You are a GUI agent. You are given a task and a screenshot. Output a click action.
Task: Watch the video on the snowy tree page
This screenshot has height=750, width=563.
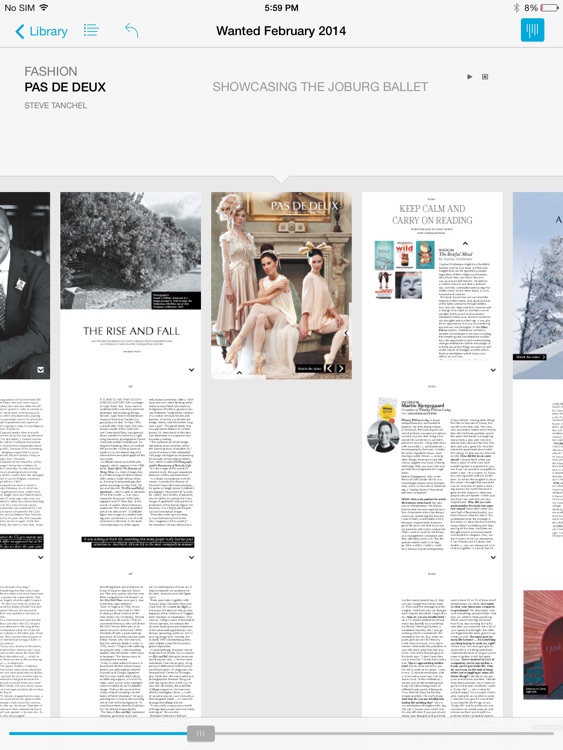pyautogui.click(x=530, y=357)
